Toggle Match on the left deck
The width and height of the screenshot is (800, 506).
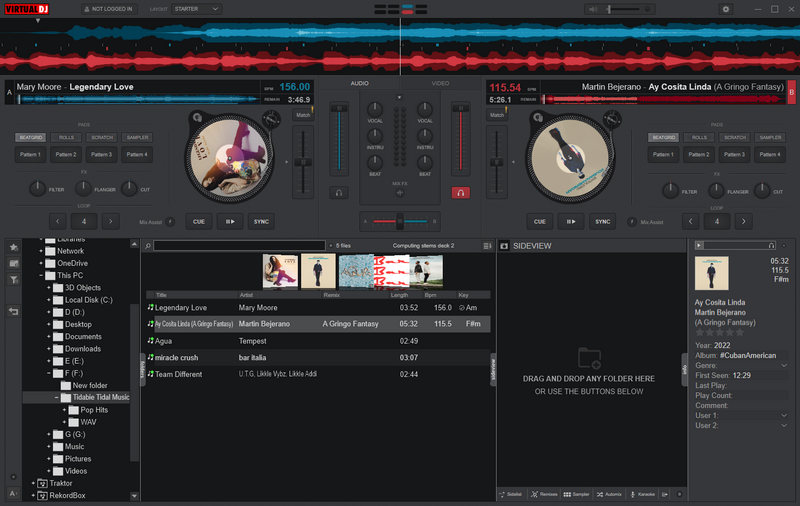coord(303,115)
